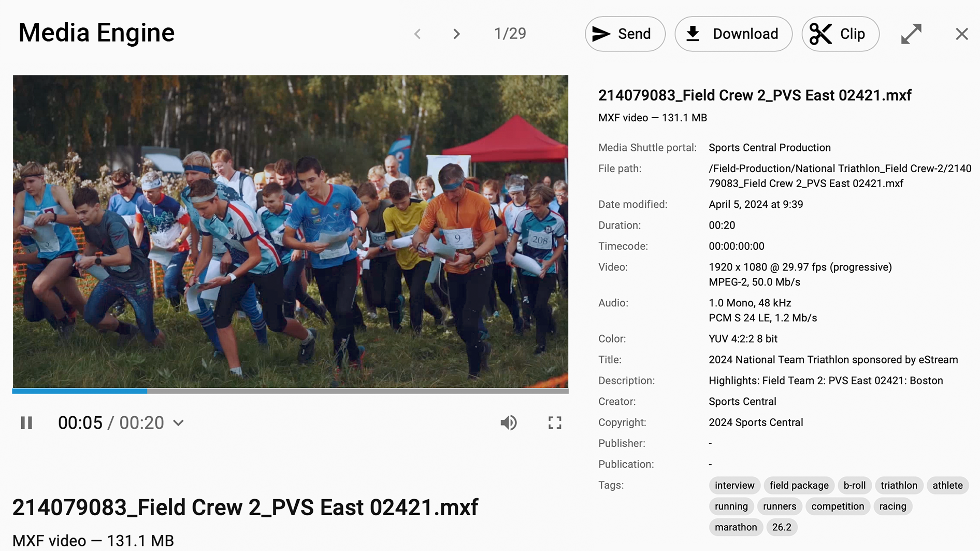Select the field package tag
Viewport: 980px width, 551px height.
click(799, 485)
